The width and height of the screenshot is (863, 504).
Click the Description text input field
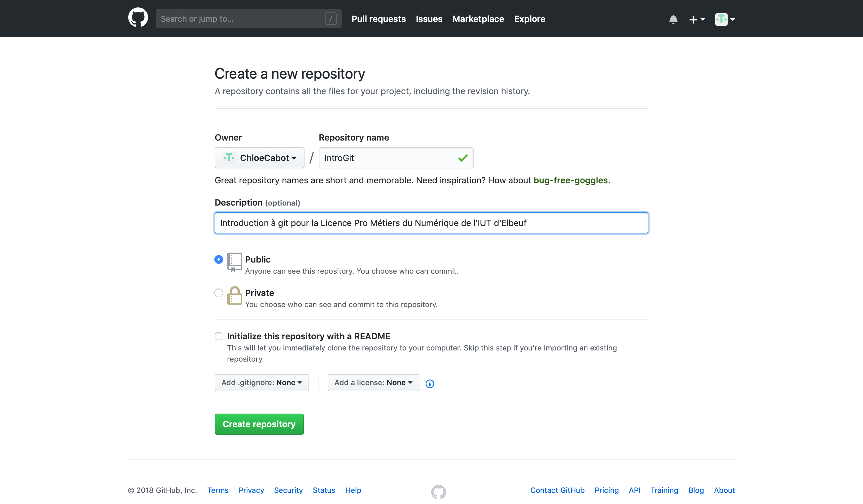(431, 223)
